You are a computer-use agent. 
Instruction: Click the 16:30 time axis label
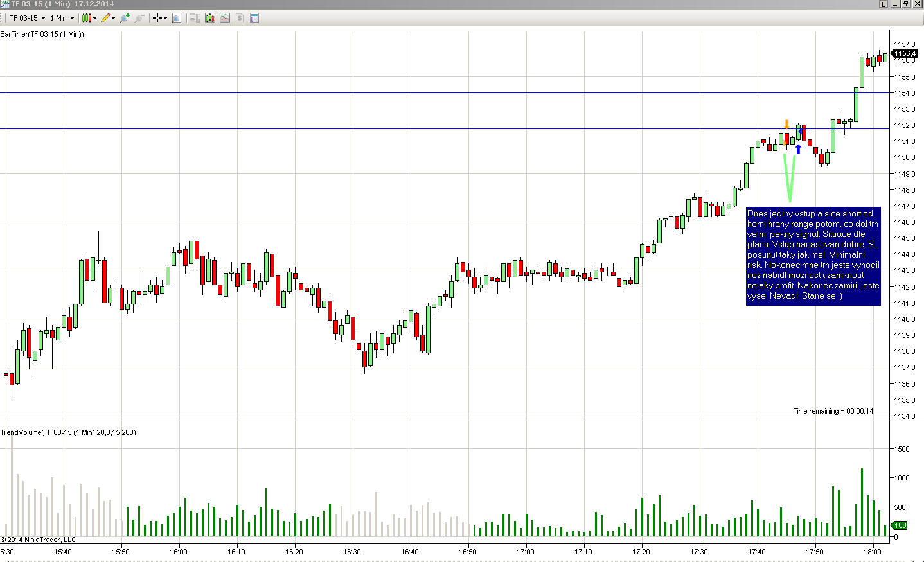pos(352,552)
